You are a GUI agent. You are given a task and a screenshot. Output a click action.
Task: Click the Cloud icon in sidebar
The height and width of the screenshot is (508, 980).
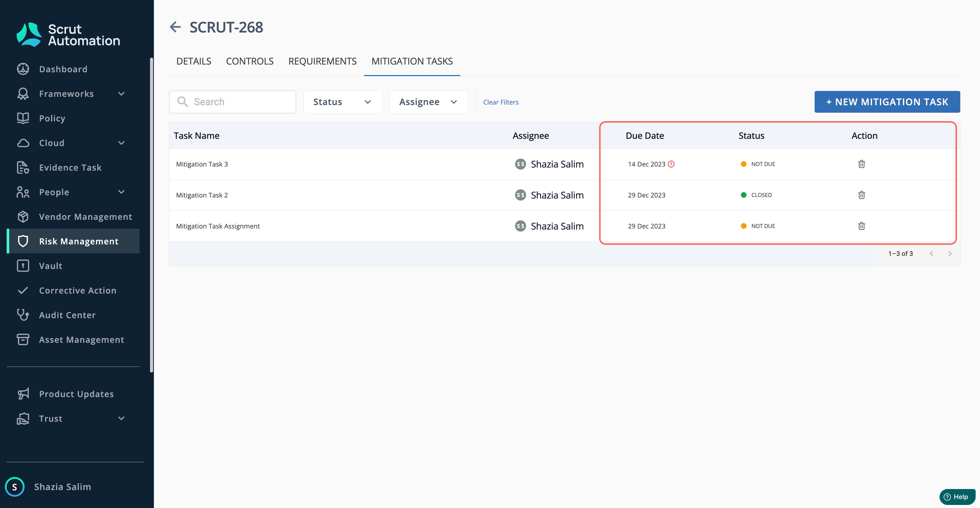click(23, 143)
